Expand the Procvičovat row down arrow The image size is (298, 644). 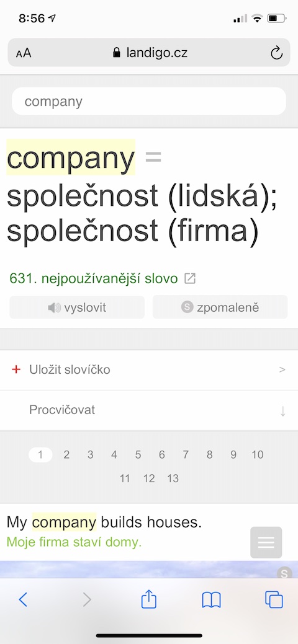(282, 411)
